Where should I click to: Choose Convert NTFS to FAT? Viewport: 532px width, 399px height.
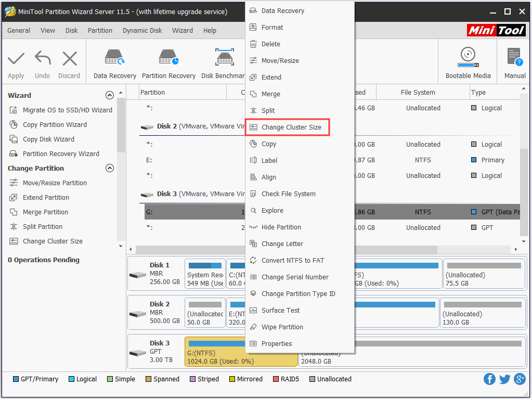click(300, 260)
